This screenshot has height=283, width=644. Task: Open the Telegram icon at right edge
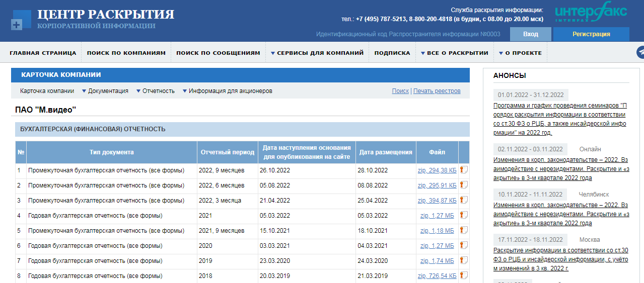[x=640, y=53]
